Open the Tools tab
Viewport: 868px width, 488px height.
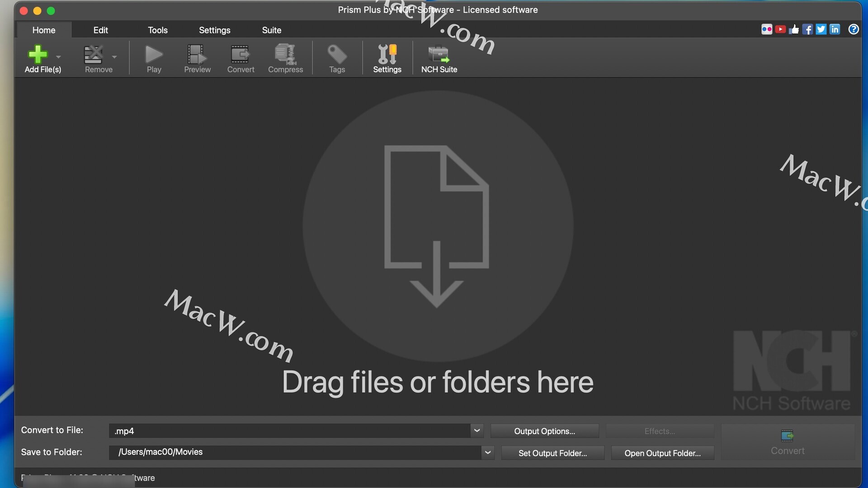point(157,30)
